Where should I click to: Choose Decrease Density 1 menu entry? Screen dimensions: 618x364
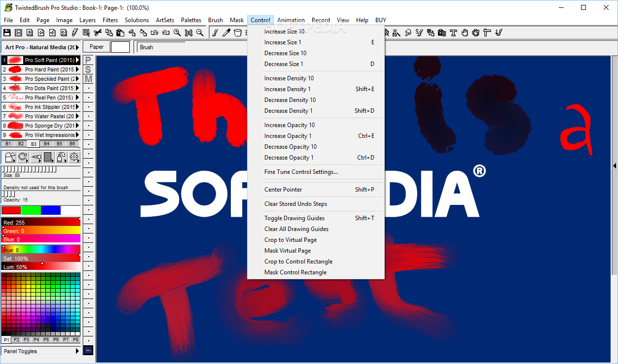click(x=316, y=111)
